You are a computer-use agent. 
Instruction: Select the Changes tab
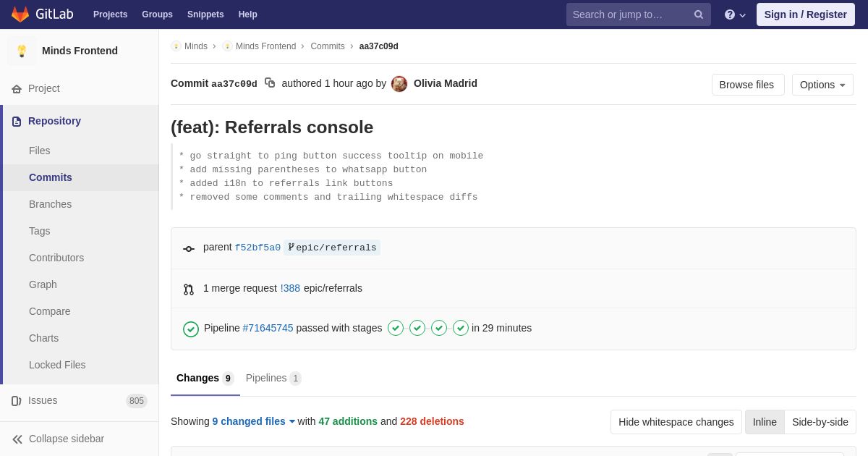205,379
